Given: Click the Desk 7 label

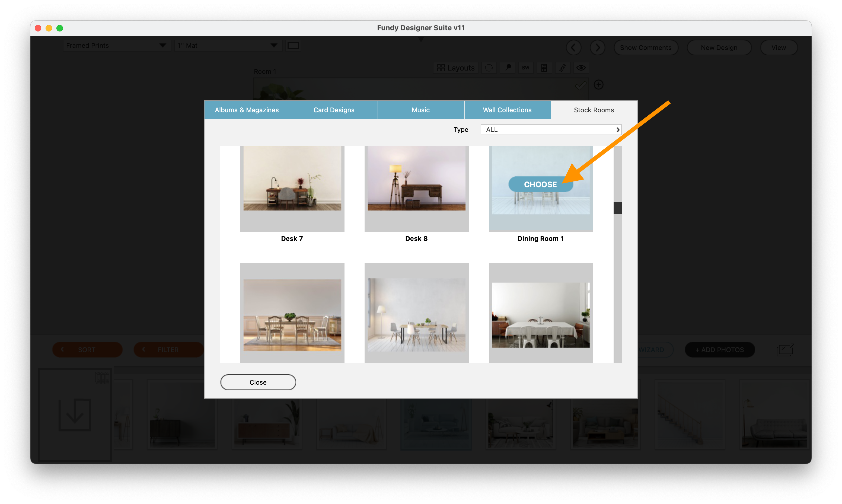Looking at the screenshot, I should point(292,239).
